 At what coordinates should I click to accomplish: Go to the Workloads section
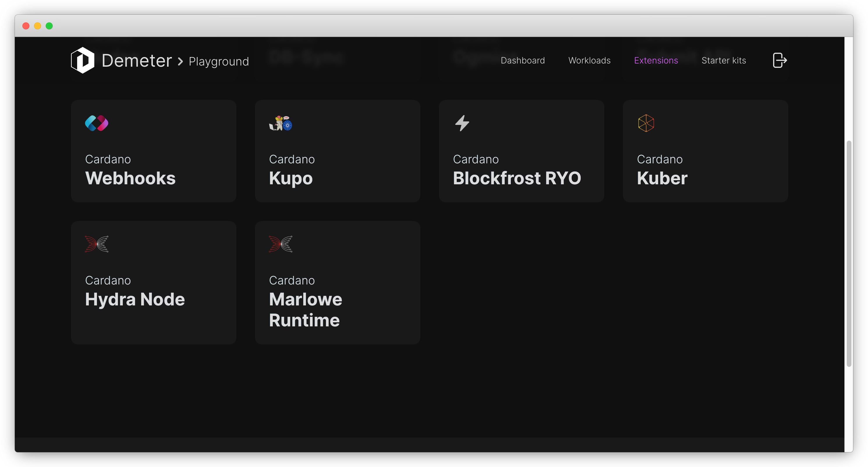click(x=589, y=60)
